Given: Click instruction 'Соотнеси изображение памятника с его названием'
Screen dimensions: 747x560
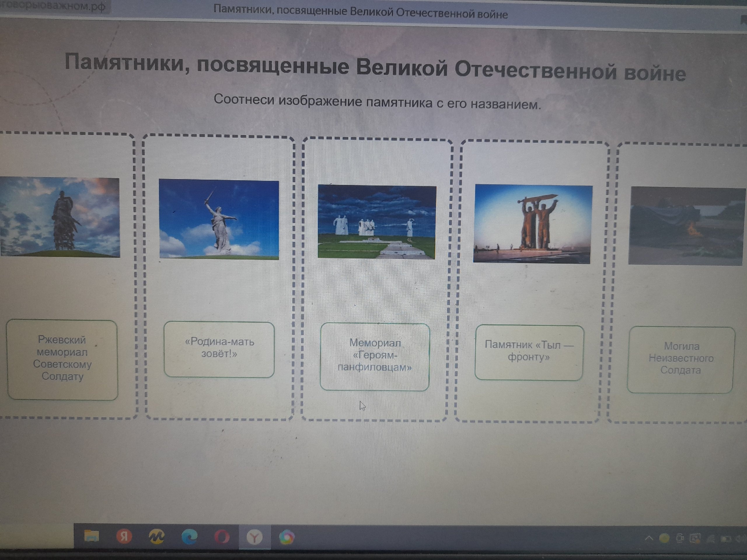Looking at the screenshot, I should click(x=377, y=101).
